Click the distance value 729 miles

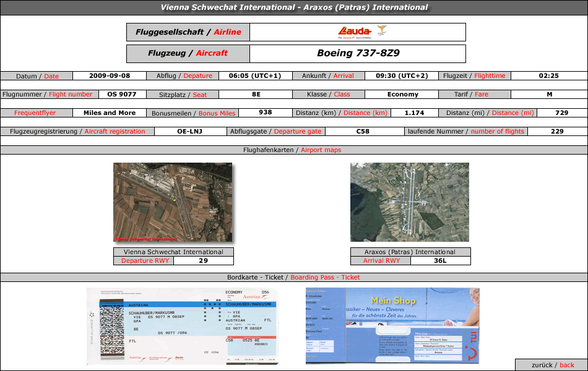(562, 113)
